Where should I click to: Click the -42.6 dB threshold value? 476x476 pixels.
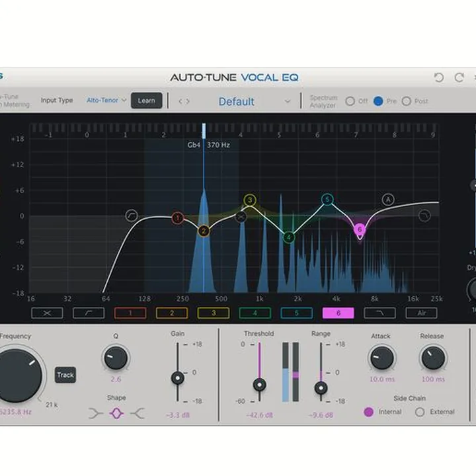point(260,415)
